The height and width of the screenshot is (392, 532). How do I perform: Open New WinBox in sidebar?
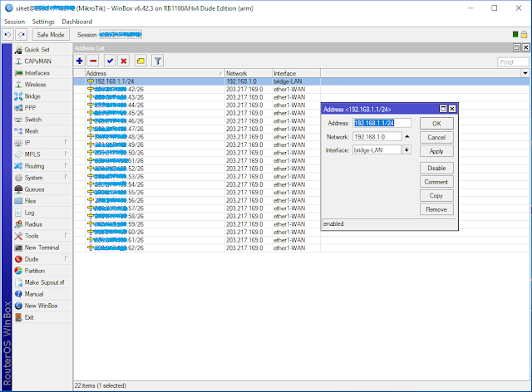point(42,306)
